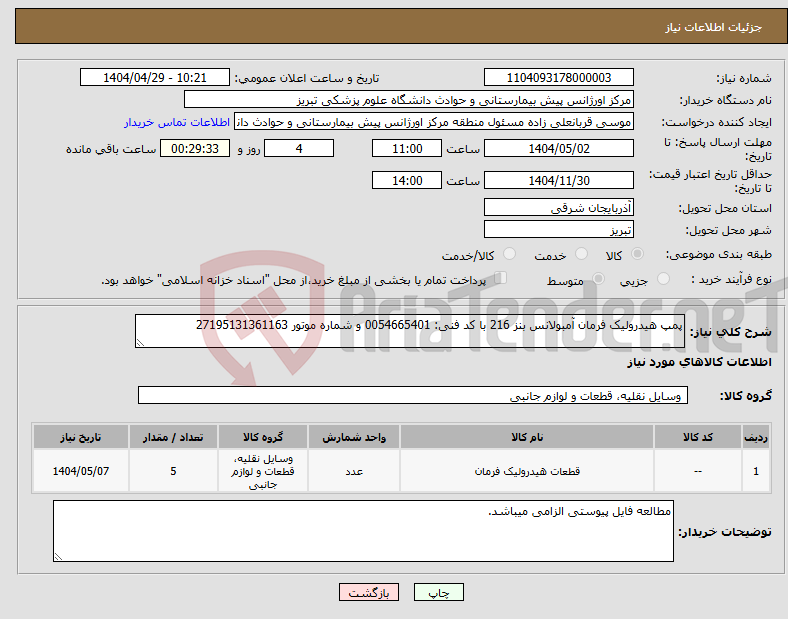Viewport: 788px width, 619px height.
Task: Click the شرح کلی نیاز label
Action: [730, 332]
